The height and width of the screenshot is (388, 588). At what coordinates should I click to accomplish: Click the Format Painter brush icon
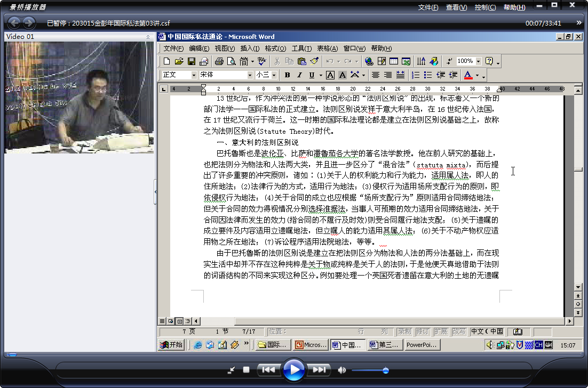point(314,61)
